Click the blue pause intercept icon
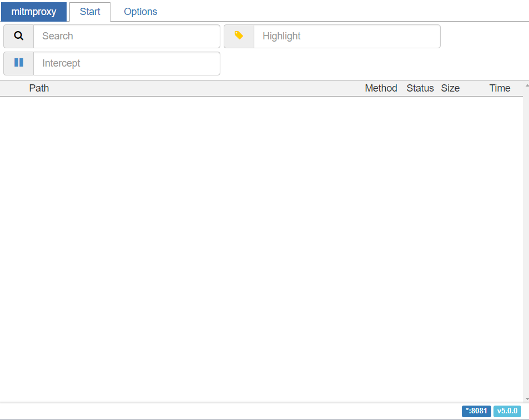 click(19, 62)
